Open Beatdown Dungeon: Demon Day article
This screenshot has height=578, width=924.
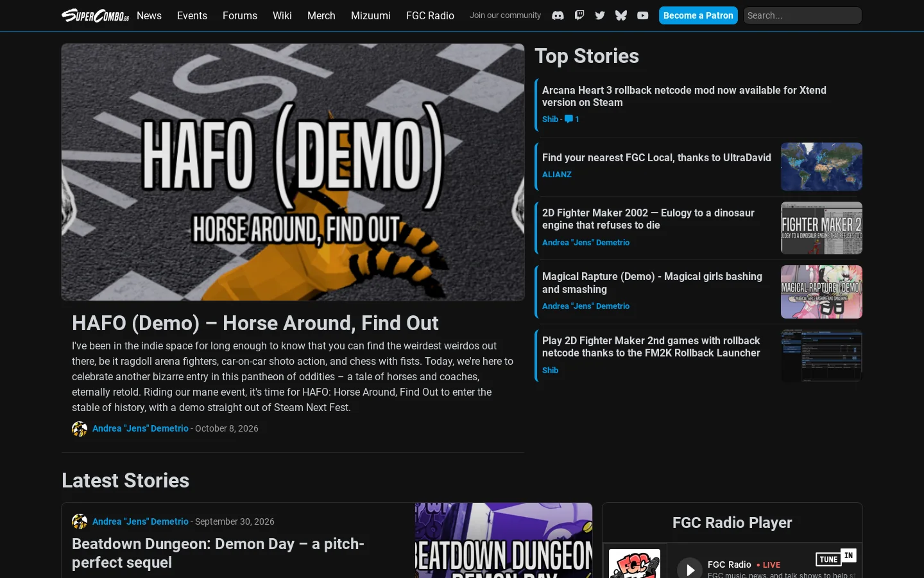click(x=218, y=553)
